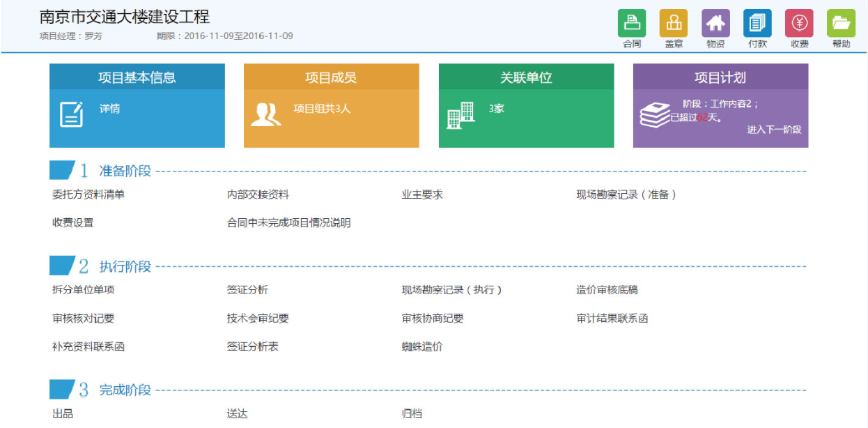Open the orange 盖章 stamp icon
The image size is (868, 428).
(x=673, y=23)
